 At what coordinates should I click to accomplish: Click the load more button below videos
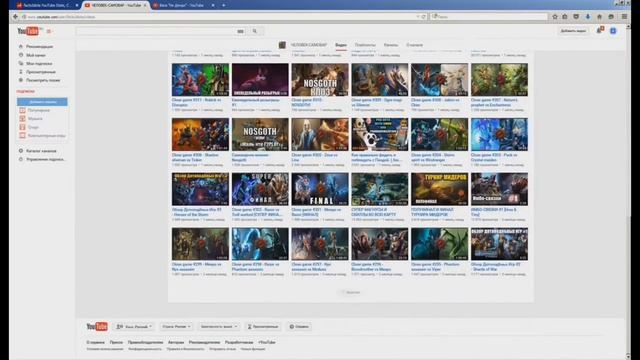tap(351, 292)
